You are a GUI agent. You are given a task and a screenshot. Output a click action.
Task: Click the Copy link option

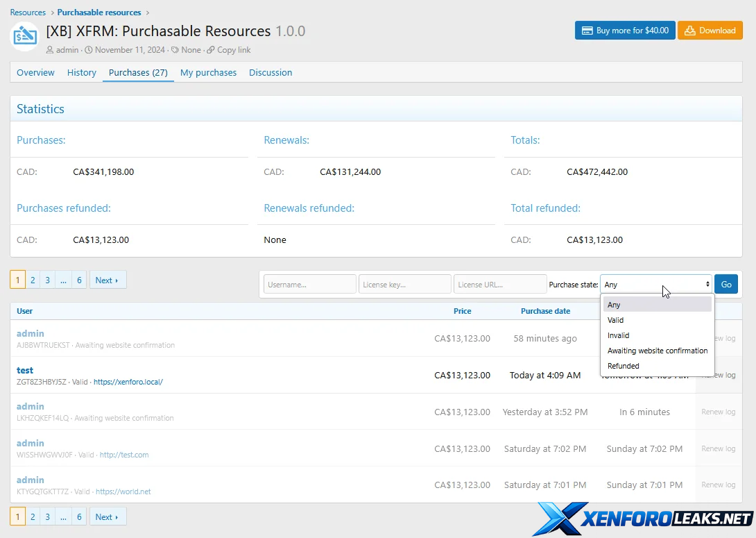pos(233,50)
